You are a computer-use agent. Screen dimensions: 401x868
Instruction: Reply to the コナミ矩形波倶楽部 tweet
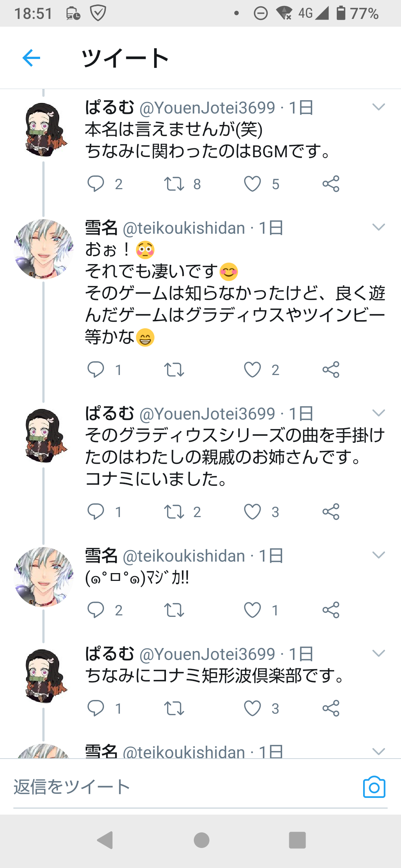pyautogui.click(x=96, y=708)
